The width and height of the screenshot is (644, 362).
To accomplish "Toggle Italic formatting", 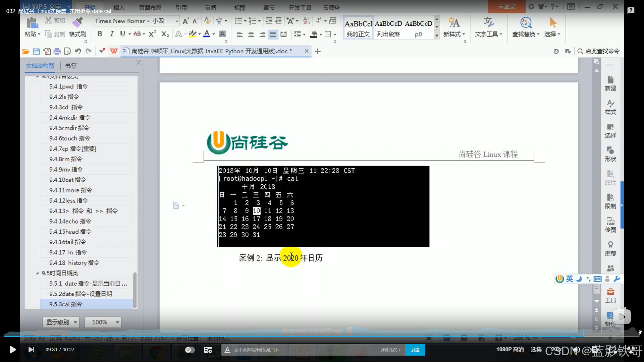I will (112, 34).
